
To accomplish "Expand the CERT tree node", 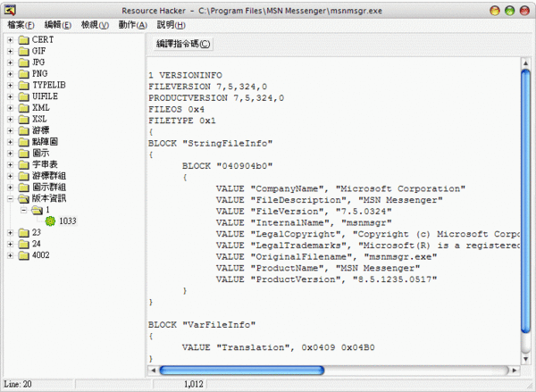I will pos(10,40).
